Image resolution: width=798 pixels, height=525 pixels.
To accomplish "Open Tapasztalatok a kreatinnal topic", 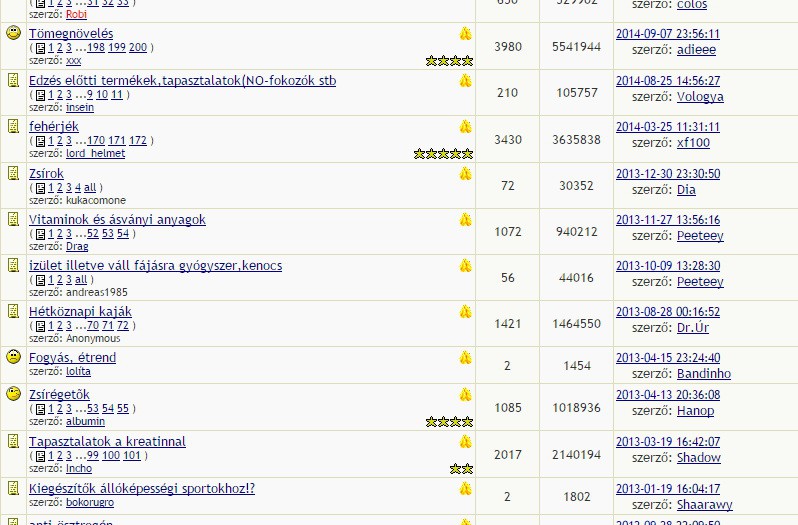I will [107, 442].
